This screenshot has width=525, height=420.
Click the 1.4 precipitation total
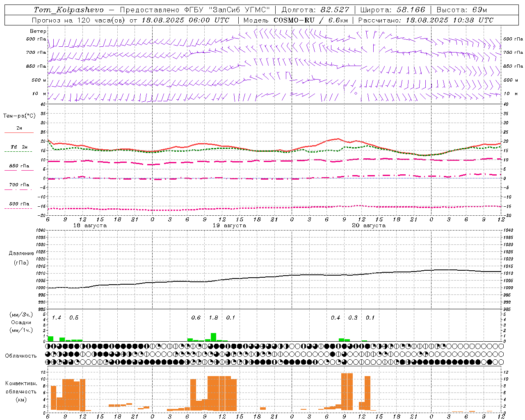57,318
